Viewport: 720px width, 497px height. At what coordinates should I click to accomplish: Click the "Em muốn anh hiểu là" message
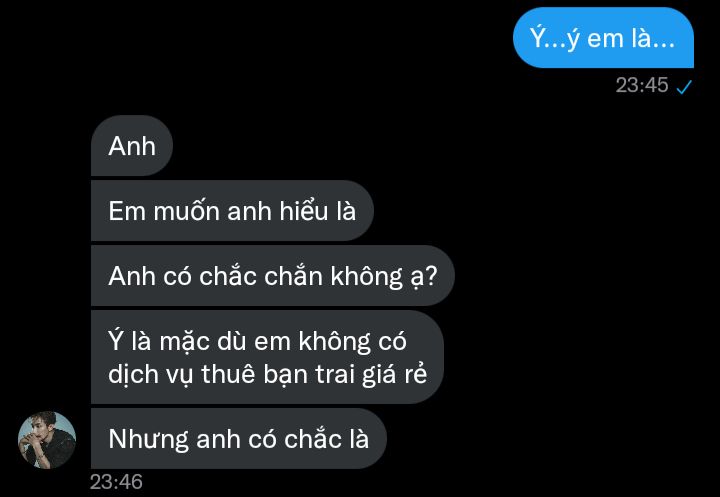[232, 211]
